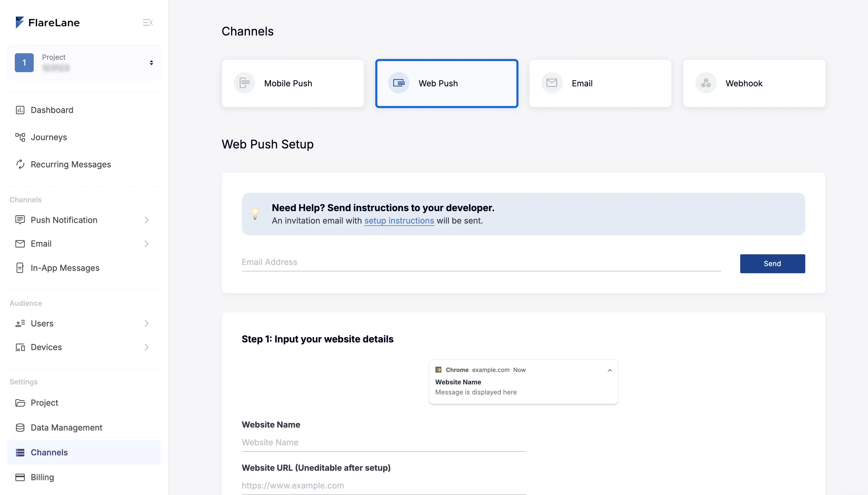Focus the Email Address input field
This screenshot has height=495, width=868.
[x=481, y=263]
